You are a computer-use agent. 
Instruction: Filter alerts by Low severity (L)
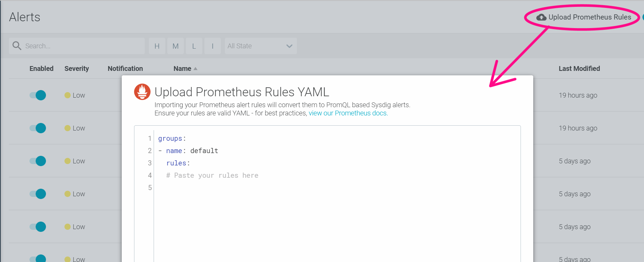coord(194,46)
